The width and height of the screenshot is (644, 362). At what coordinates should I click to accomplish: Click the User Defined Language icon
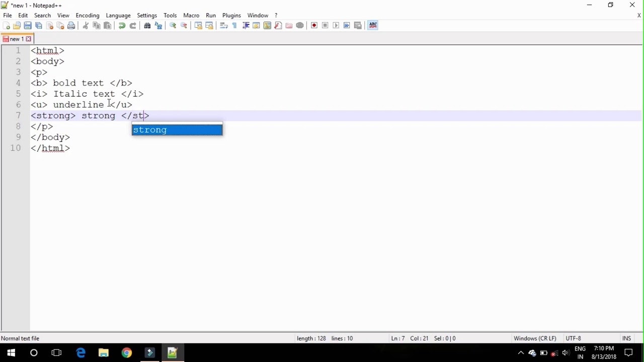coord(256,26)
